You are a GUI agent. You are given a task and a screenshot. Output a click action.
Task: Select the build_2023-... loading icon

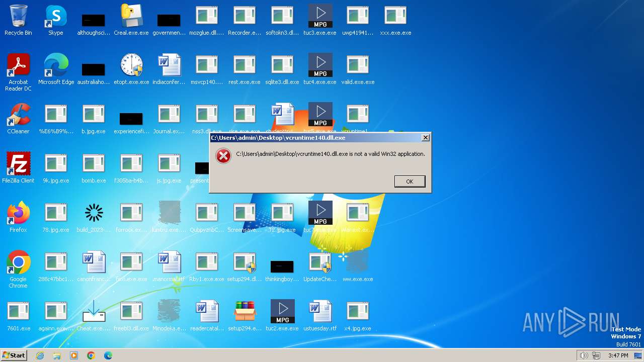pos(94,217)
